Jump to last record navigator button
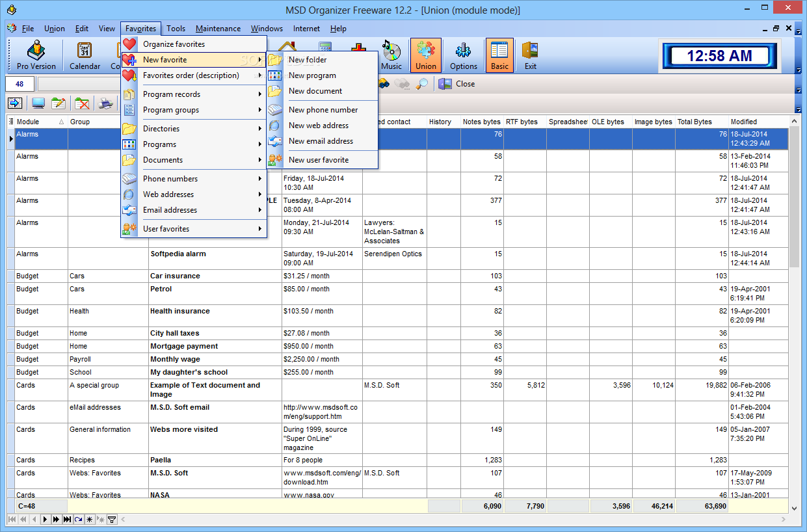The height and width of the screenshot is (532, 807). 66,519
